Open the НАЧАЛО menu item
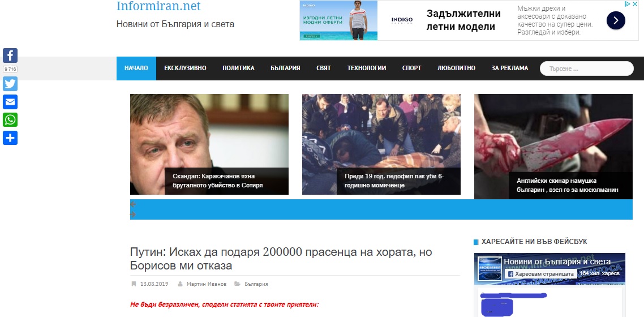Viewport: 644px width, 317px height. [x=136, y=68]
